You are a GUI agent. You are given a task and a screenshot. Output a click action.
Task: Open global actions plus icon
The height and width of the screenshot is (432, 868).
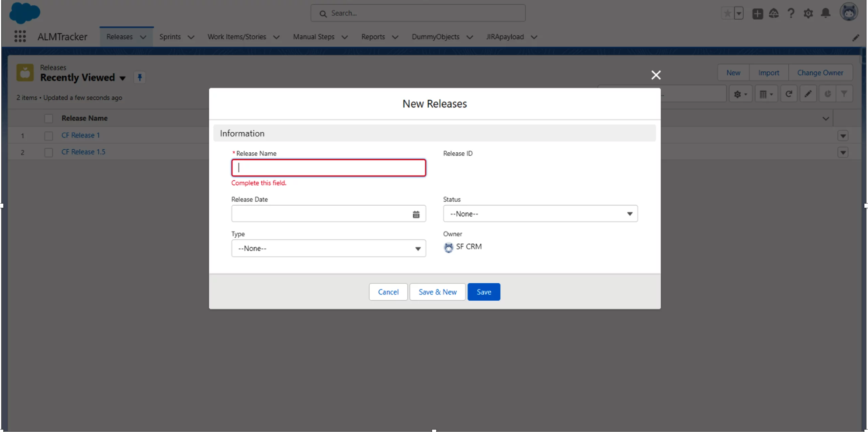pos(757,14)
